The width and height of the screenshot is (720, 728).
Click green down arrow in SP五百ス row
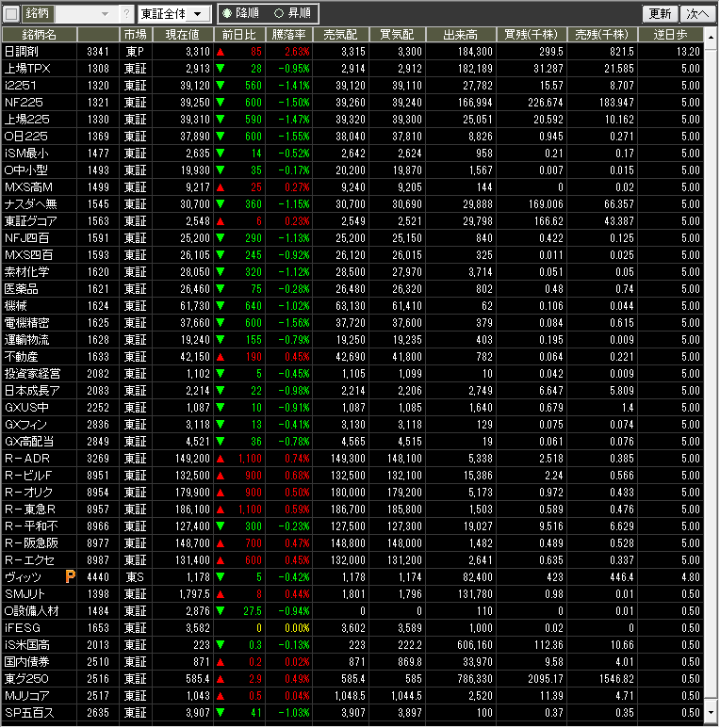point(221,713)
